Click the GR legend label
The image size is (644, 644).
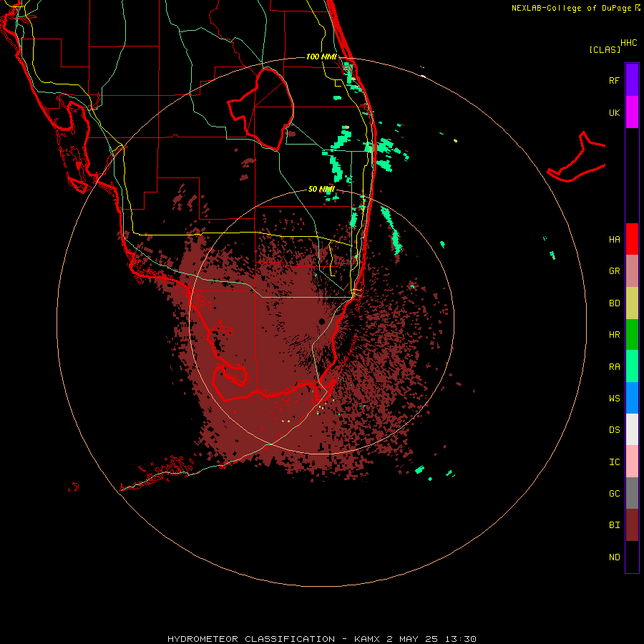click(x=614, y=271)
